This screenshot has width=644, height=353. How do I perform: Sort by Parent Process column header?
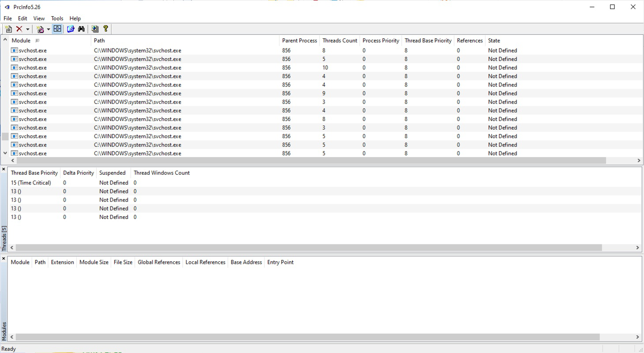[299, 41]
